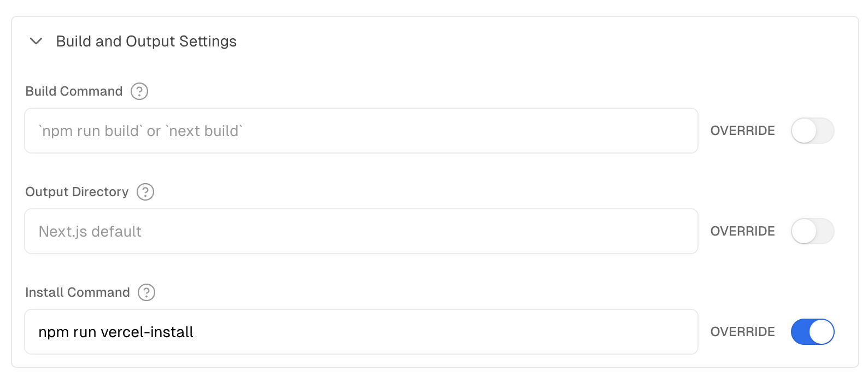Click into the npm run vercel-install field
The height and width of the screenshot is (376, 868).
point(361,332)
